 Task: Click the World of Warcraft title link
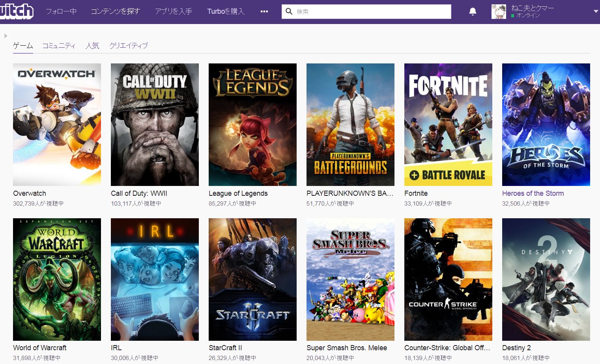(x=40, y=348)
